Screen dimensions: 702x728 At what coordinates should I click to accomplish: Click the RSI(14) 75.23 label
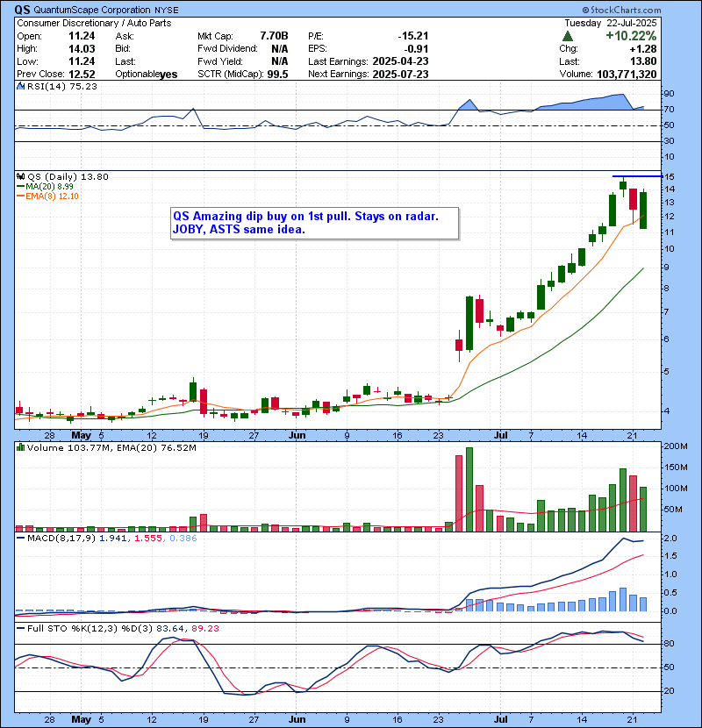coord(61,86)
